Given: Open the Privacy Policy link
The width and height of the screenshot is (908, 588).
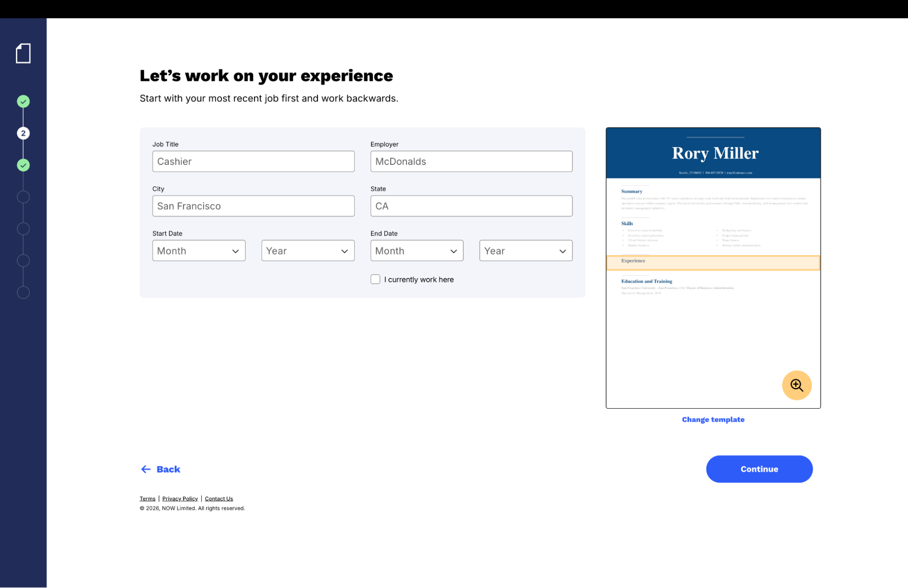Looking at the screenshot, I should click(x=180, y=499).
